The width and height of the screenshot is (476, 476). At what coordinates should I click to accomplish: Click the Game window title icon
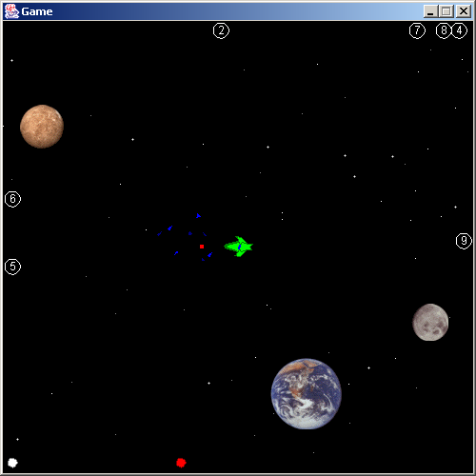click(x=11, y=11)
